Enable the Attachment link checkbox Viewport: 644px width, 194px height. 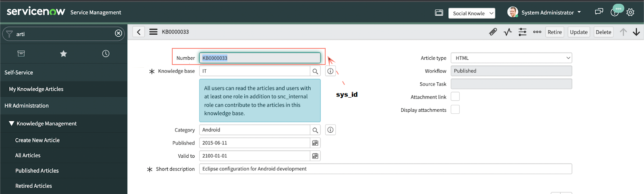tap(455, 97)
